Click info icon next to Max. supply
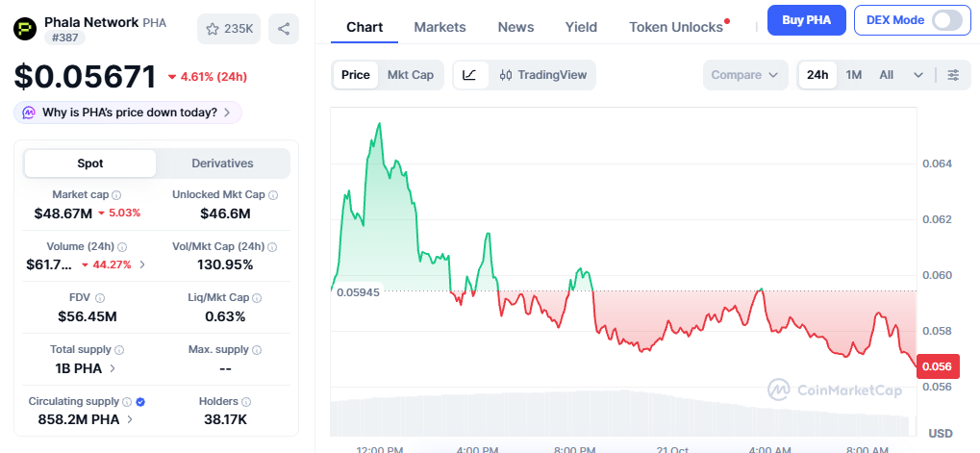The height and width of the screenshot is (453, 980). click(257, 350)
